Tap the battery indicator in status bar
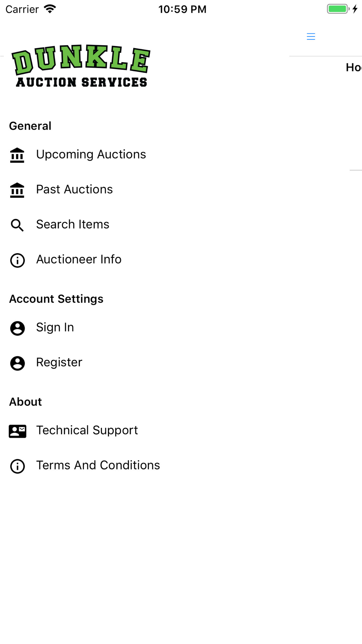Image resolution: width=362 pixels, height=644 pixels. click(x=338, y=9)
